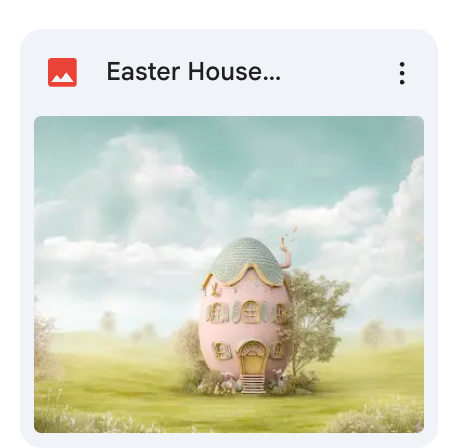Click the green scaled roof of egg house
Image resolution: width=452 pixels, height=448 pixels.
[x=247, y=260]
